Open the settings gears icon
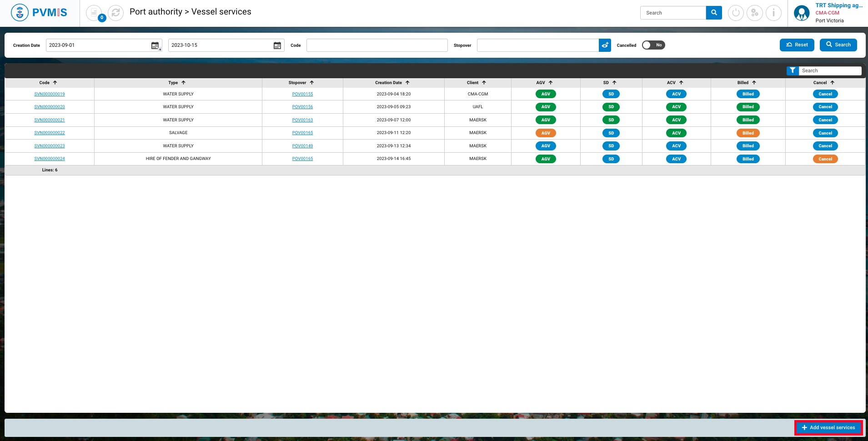 tap(755, 13)
